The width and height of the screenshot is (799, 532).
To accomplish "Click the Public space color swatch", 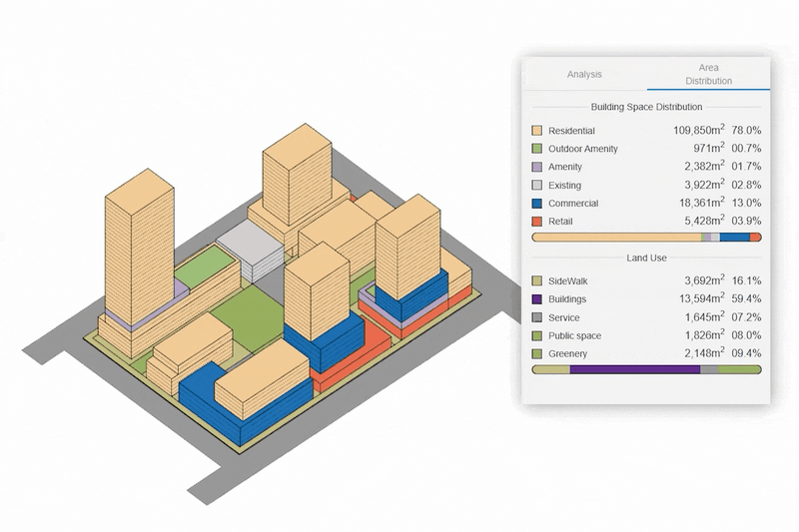I will tap(536, 336).
